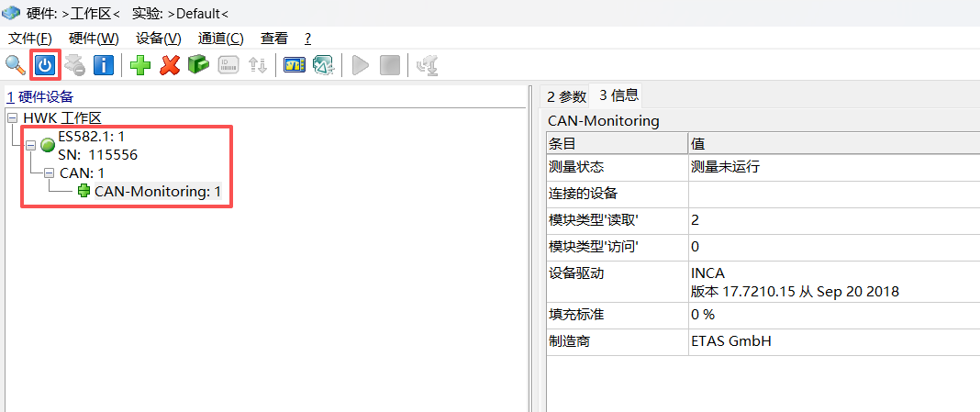
Task: Select HWK 工作区 root label
Action: click(x=61, y=117)
